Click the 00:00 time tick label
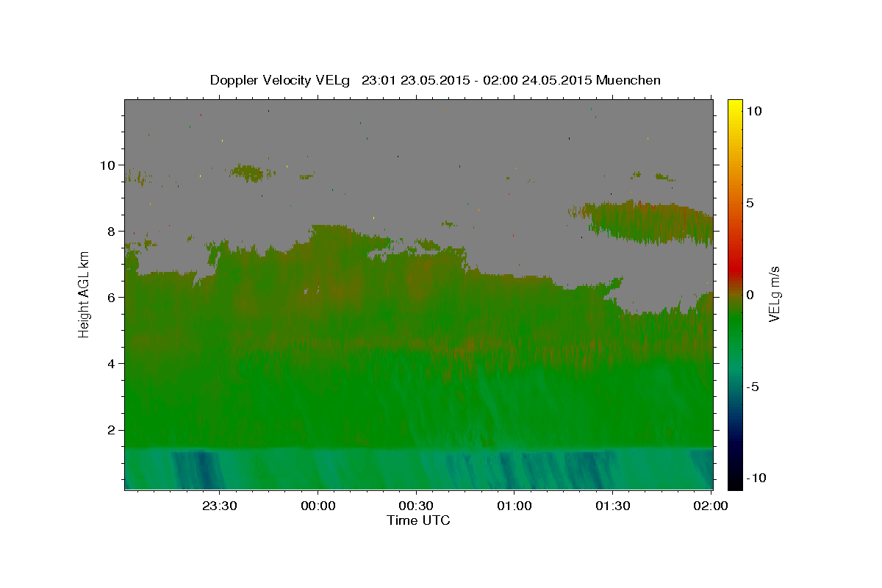The image size is (882, 588). tap(318, 506)
